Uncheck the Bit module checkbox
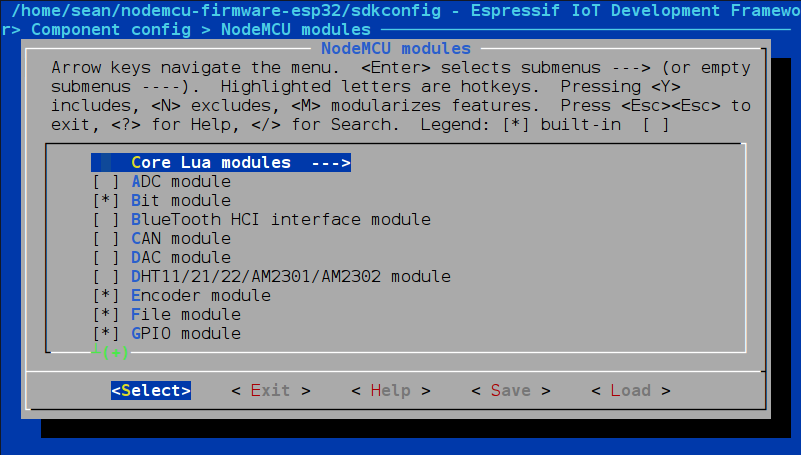This screenshot has width=801, height=455. (106, 201)
